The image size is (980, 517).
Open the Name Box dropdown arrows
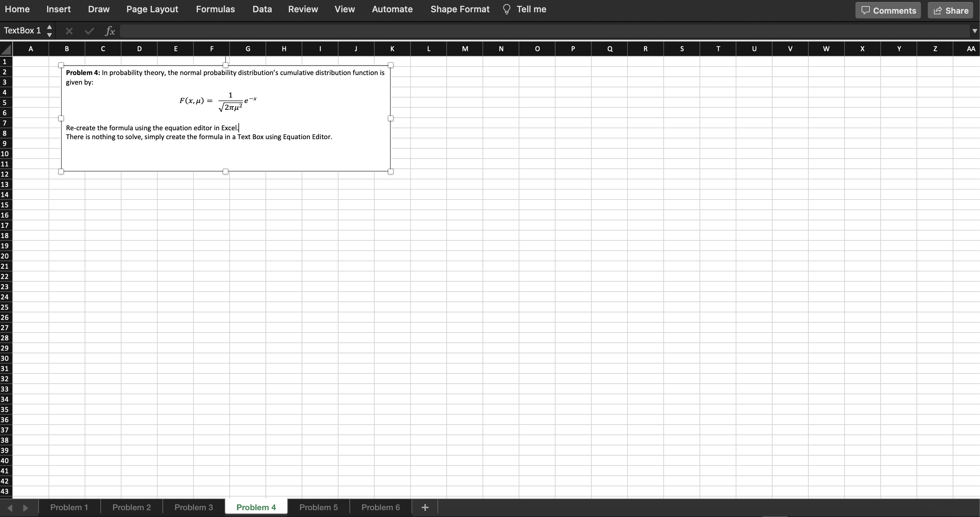point(49,31)
